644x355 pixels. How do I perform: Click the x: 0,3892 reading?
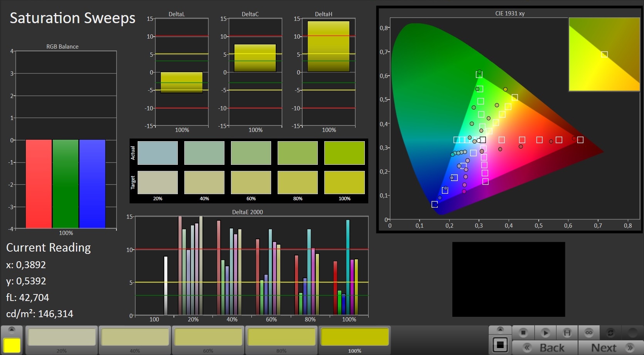click(x=26, y=265)
